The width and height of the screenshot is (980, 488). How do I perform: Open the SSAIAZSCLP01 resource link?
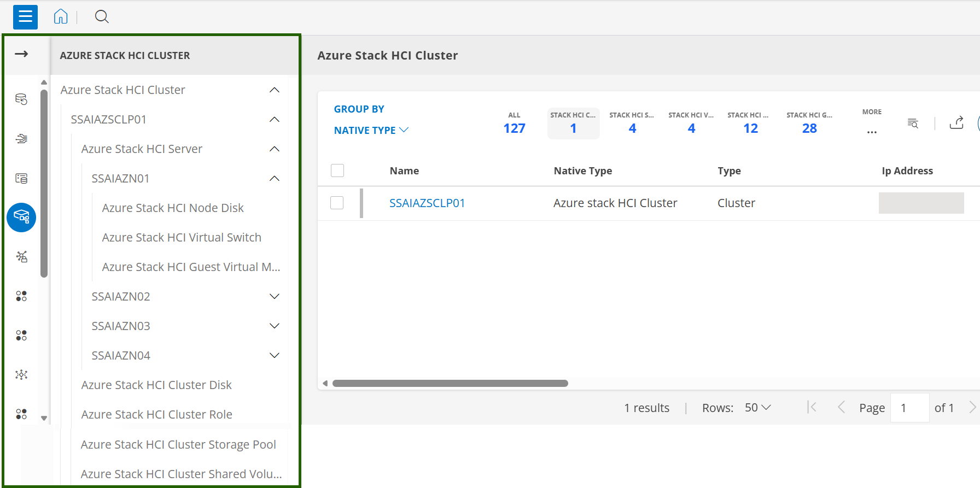coord(427,203)
